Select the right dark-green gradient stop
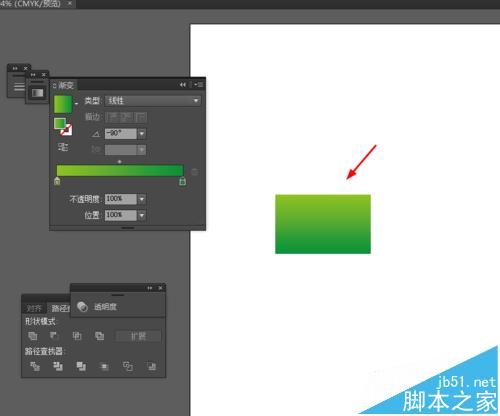 coord(182,181)
